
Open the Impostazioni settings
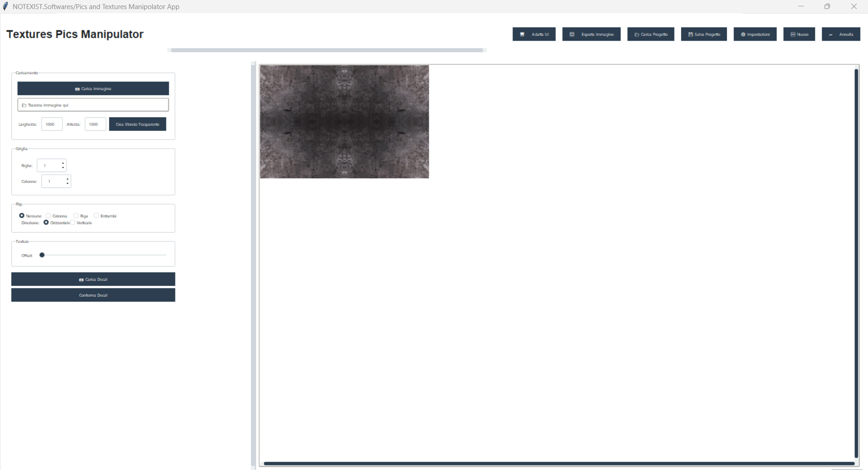(x=755, y=34)
